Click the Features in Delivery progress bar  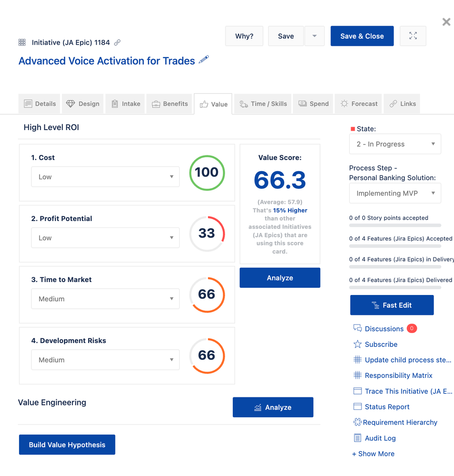395,267
